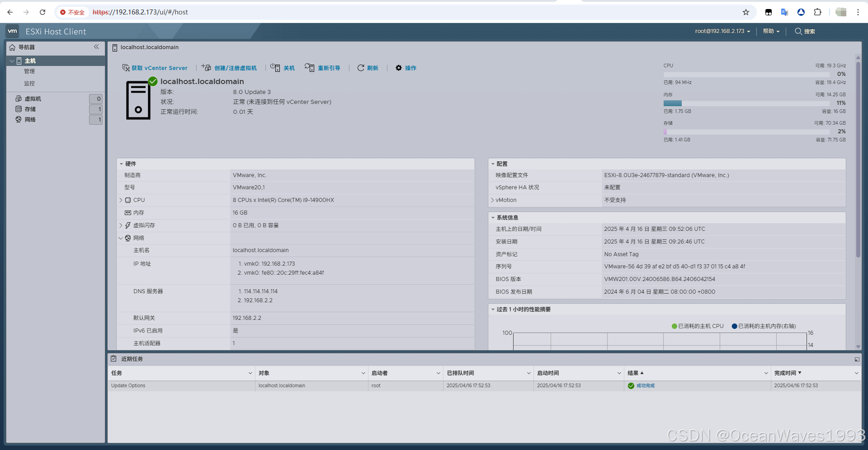Click the large host server icon
The width and height of the screenshot is (868, 450).
[138, 100]
